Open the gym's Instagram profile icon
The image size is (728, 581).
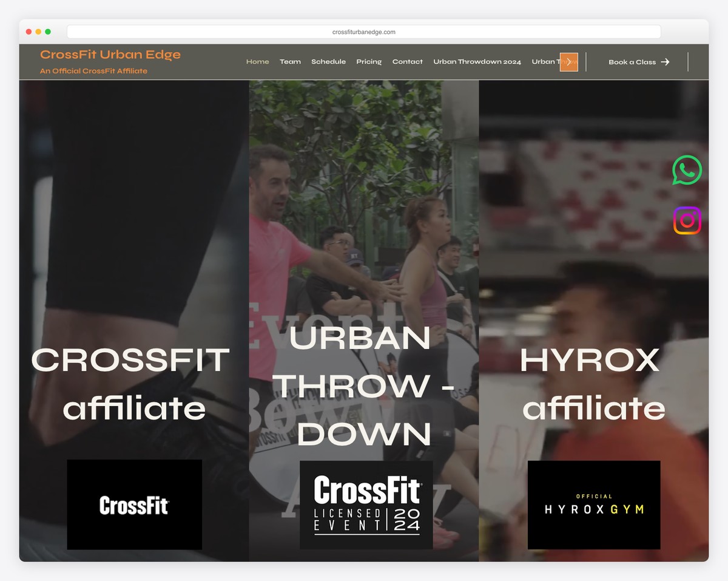tap(687, 220)
